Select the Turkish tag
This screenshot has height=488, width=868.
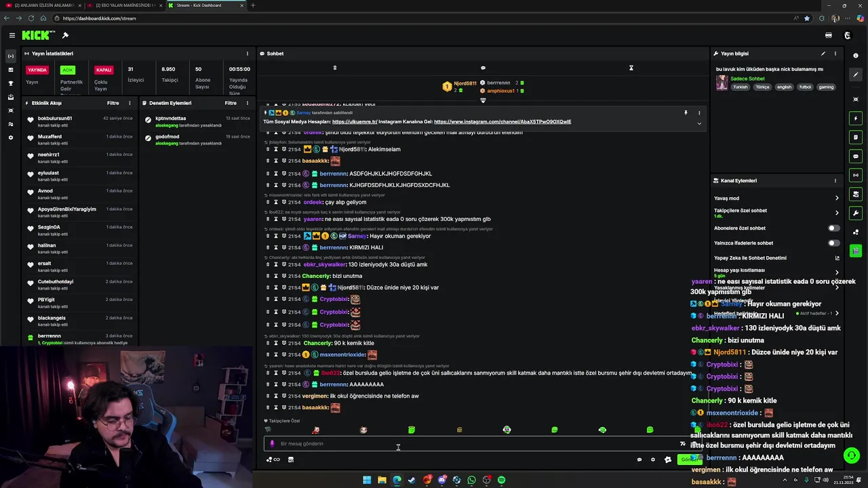740,87
